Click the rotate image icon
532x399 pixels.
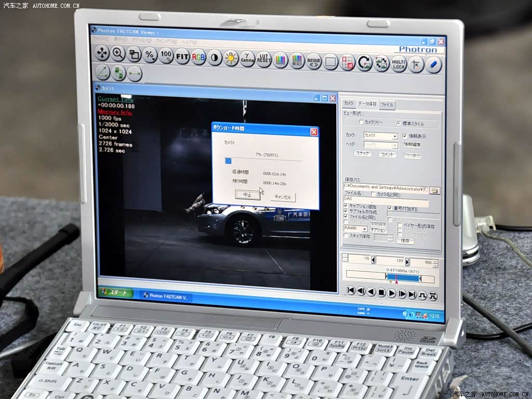tap(364, 63)
